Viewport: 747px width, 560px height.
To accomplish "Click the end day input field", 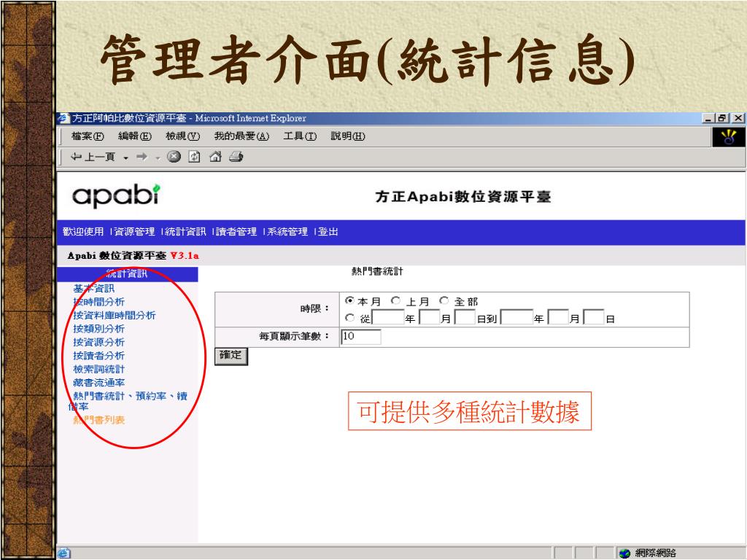I will coord(594,317).
